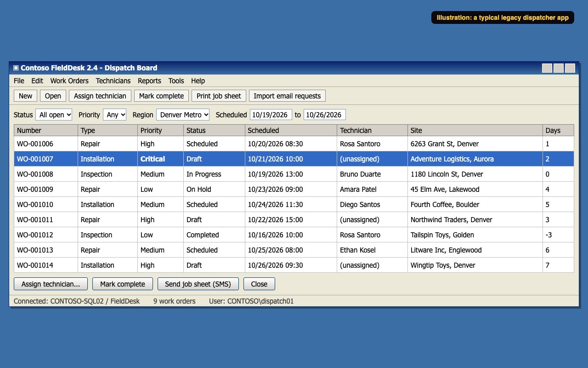Open the Edit menu
The image size is (588, 368).
37,80
